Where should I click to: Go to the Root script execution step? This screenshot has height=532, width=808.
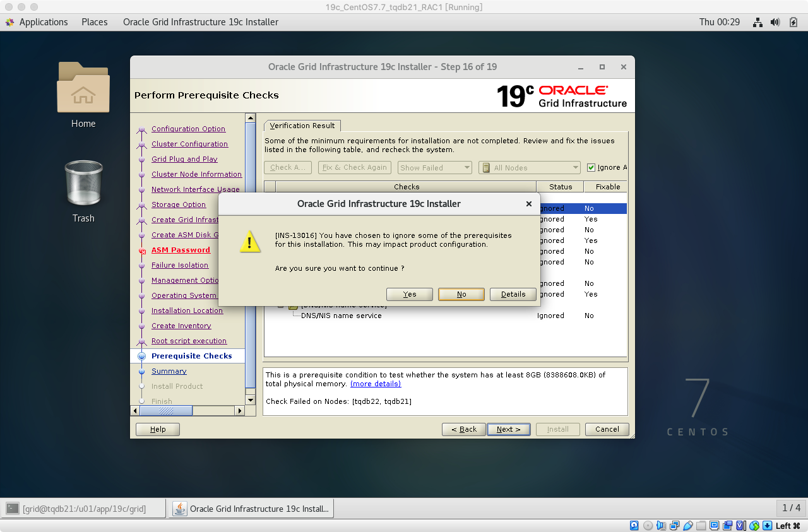click(189, 341)
